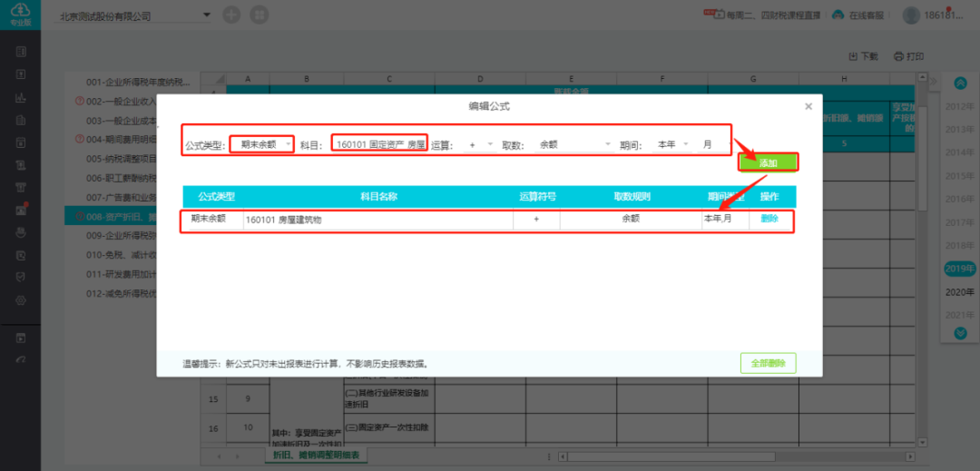The height and width of the screenshot is (471, 980).
Task: Click the 全部删除 button
Action: coord(769,363)
